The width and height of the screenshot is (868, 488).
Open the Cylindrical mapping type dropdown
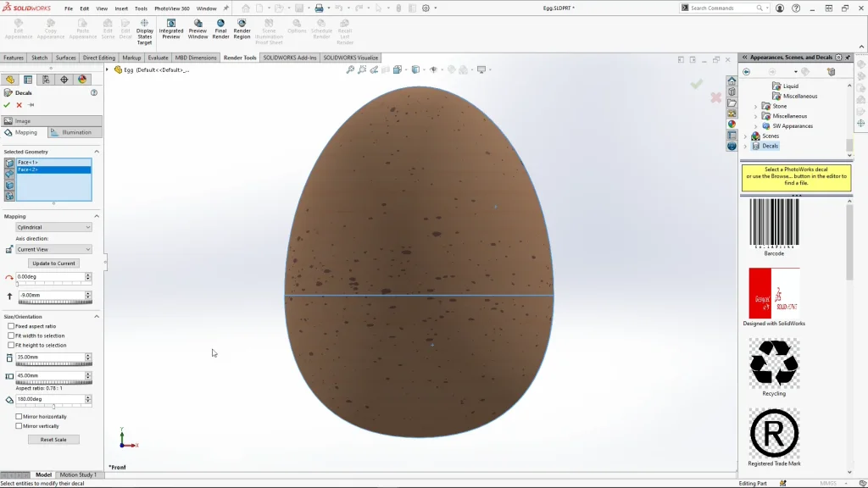[x=53, y=227]
